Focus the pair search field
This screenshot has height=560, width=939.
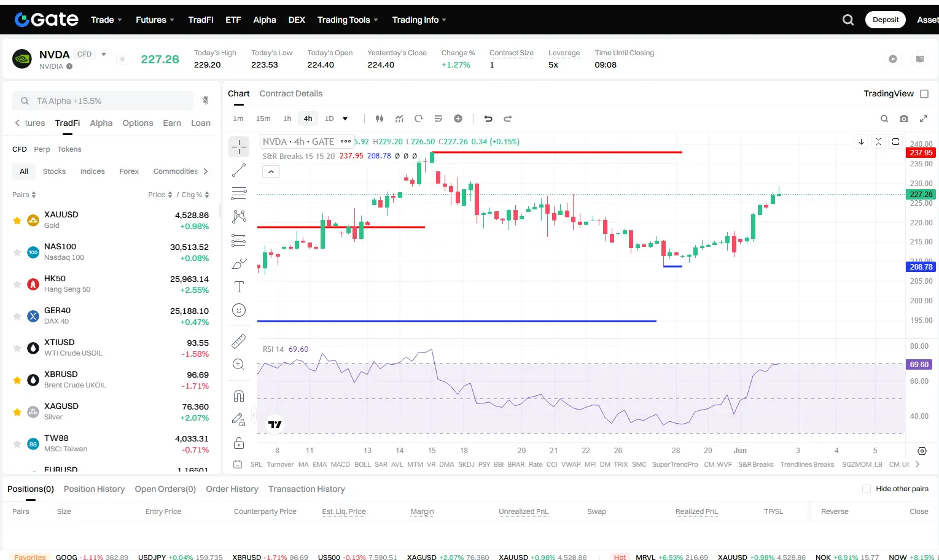[x=103, y=101]
